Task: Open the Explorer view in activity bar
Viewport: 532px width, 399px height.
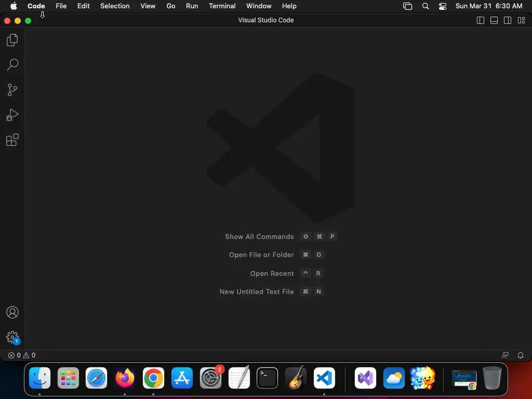Action: pos(12,40)
